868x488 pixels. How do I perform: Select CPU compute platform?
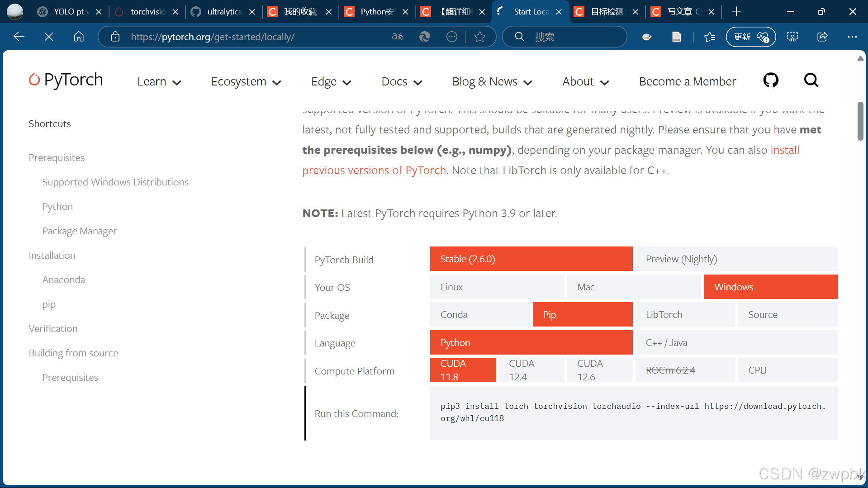point(788,370)
